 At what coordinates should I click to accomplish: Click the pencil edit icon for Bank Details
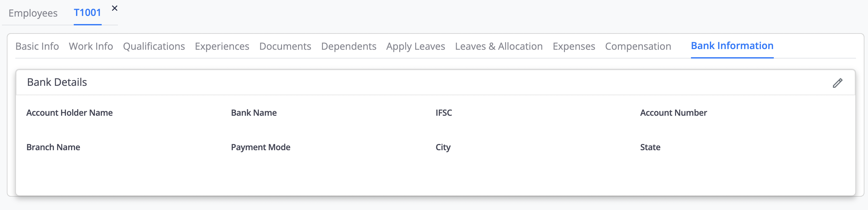coord(837,83)
